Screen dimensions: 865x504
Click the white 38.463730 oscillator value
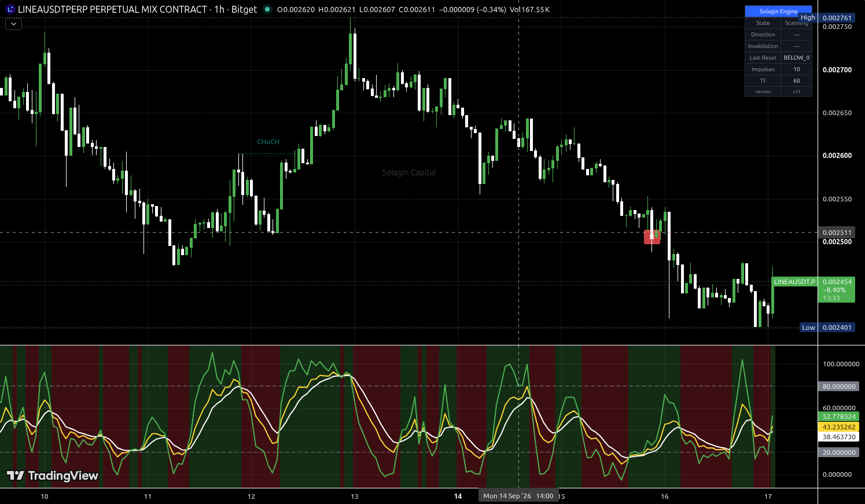[x=839, y=437]
